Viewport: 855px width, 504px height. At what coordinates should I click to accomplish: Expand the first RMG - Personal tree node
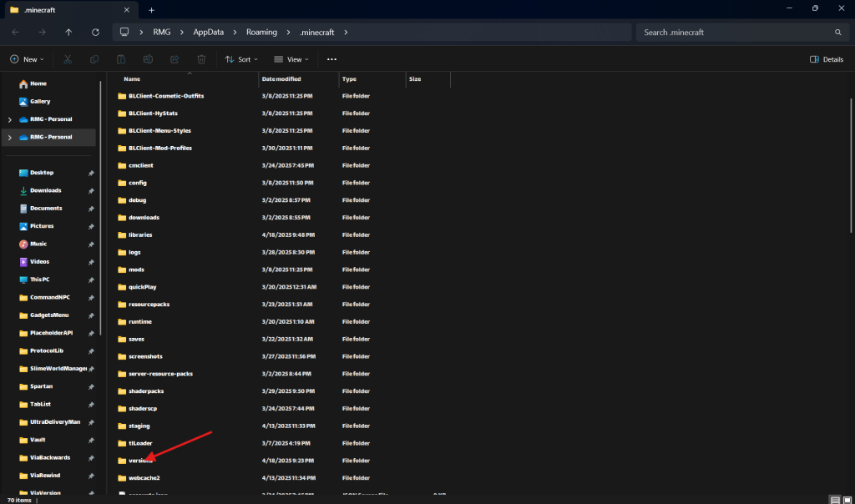pos(9,119)
